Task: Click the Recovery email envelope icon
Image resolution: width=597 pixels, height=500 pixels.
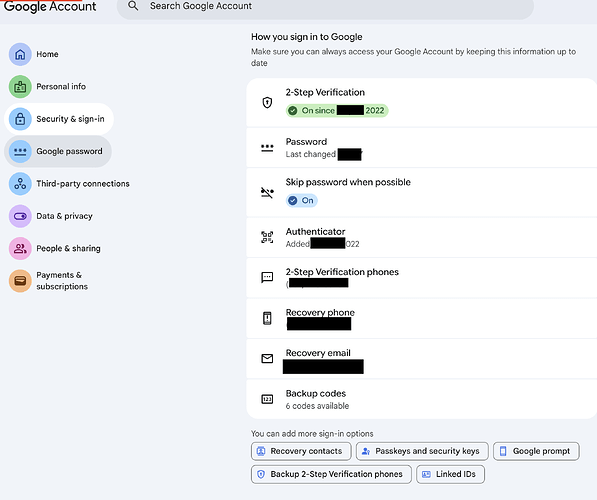Action: pos(267,358)
